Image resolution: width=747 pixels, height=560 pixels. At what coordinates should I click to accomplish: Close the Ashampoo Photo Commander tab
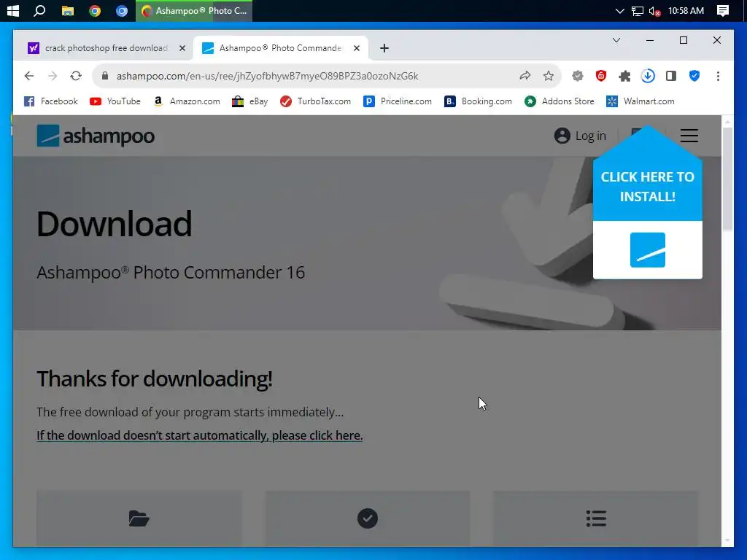356,48
